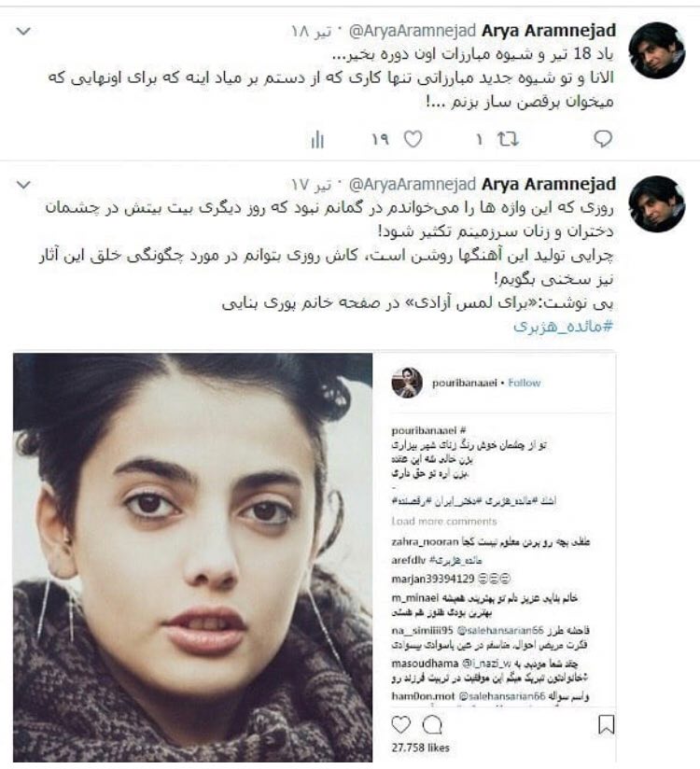The height and width of the screenshot is (769, 700).
Task: Load more comments on the Instagram post
Action: click(x=444, y=522)
